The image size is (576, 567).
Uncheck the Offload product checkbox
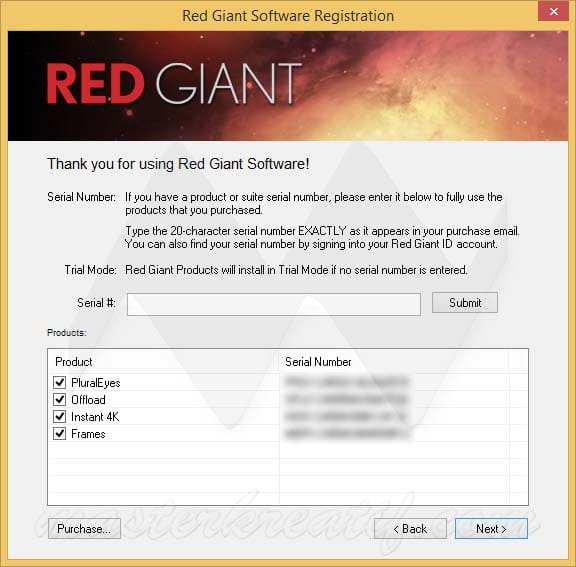click(x=60, y=399)
